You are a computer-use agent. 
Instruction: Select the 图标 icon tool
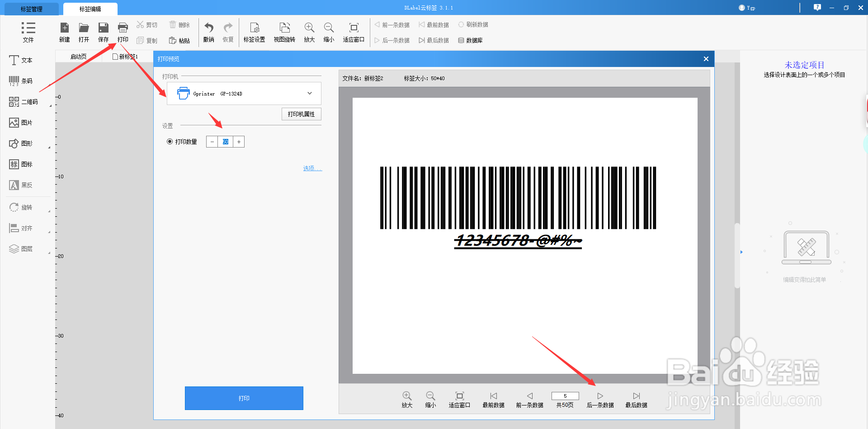click(x=21, y=164)
